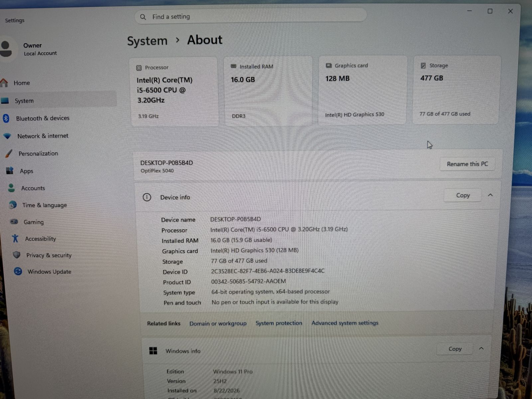Click the Apps icon in sidebar

[10, 171]
